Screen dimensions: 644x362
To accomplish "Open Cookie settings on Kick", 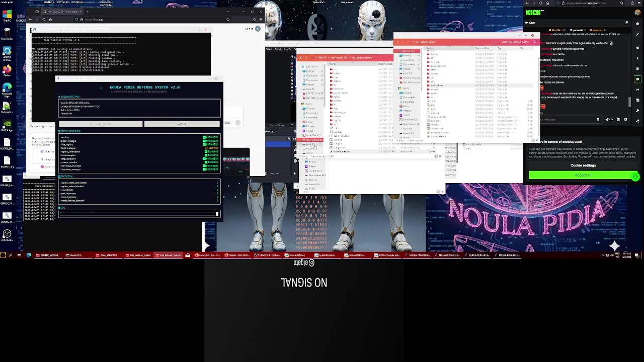I will pos(583,165).
